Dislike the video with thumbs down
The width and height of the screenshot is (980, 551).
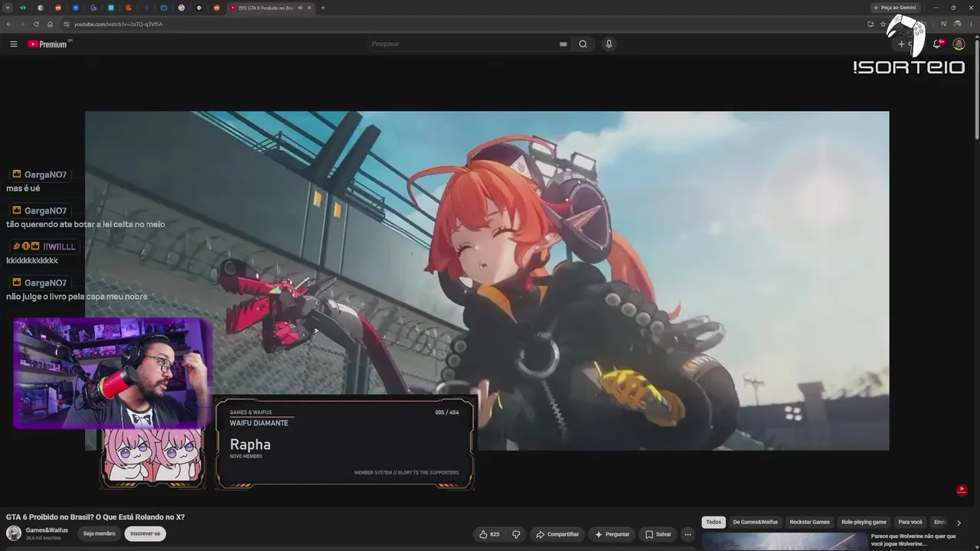(x=516, y=534)
